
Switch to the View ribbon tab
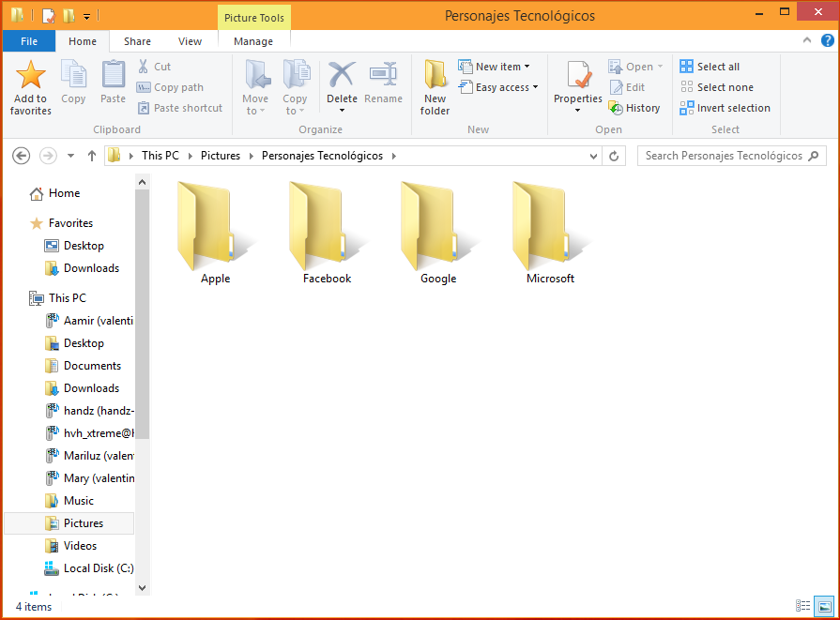(x=190, y=41)
